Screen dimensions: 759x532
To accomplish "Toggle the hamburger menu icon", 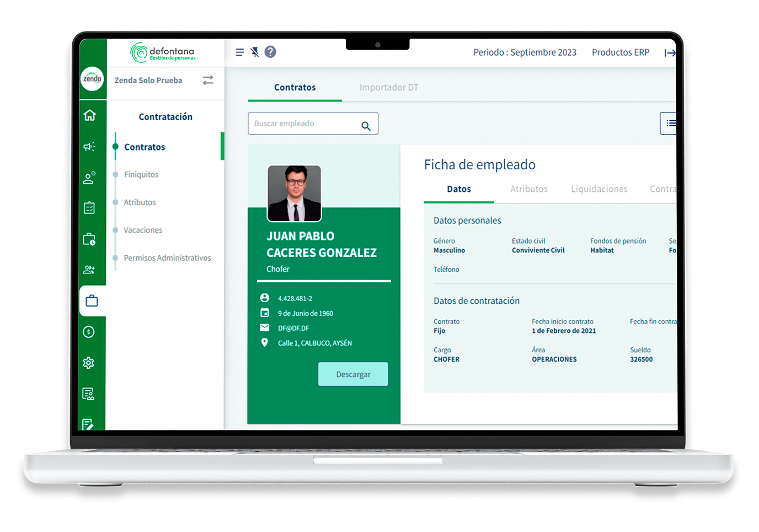I will 239,52.
